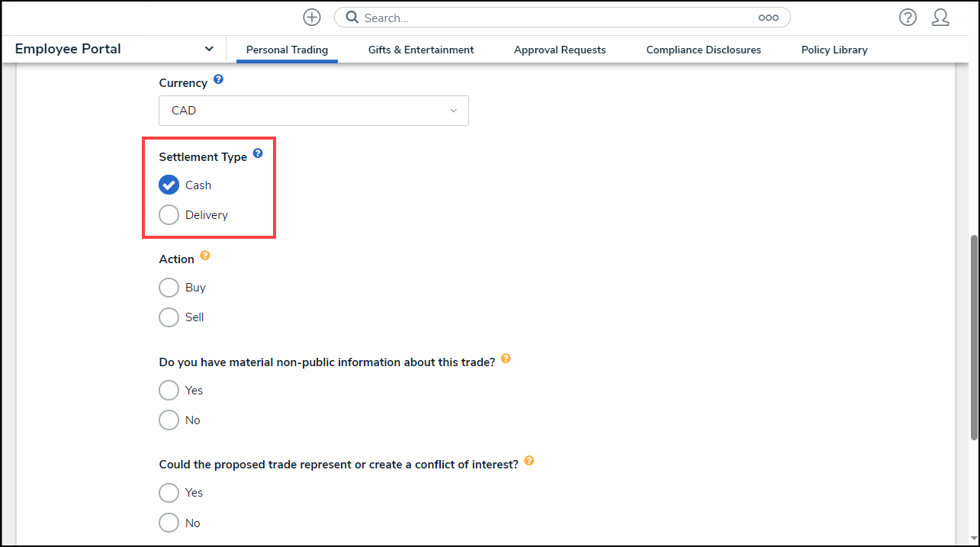Open the Policy Library tab
The image size is (980, 547).
click(x=834, y=50)
